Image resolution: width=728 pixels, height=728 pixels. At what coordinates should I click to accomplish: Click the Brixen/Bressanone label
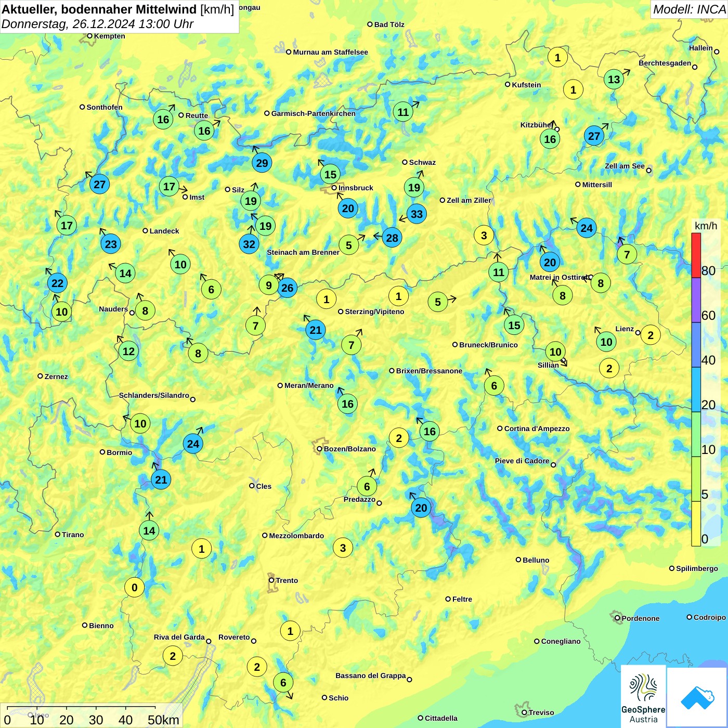pyautogui.click(x=429, y=371)
